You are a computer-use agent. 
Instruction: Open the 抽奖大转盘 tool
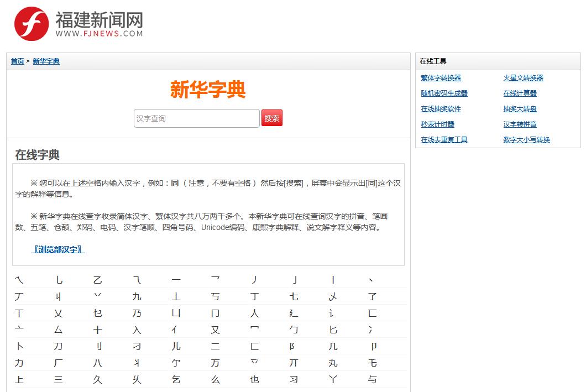(x=519, y=109)
